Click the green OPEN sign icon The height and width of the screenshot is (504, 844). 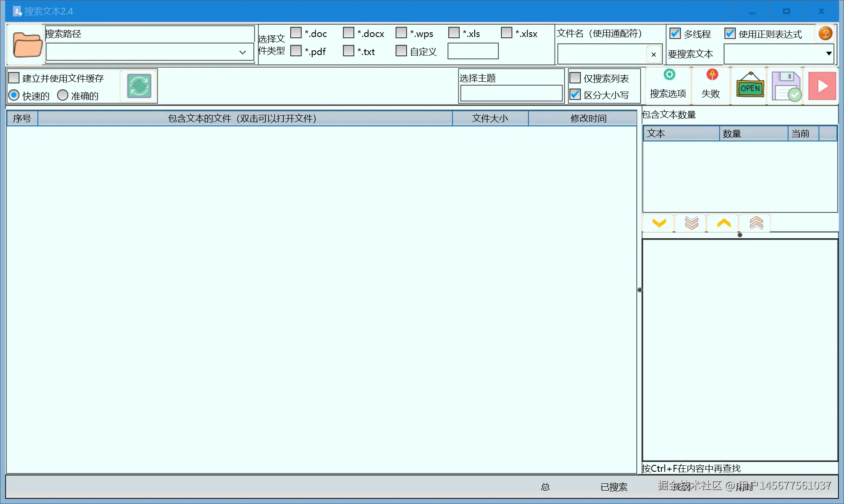pos(750,86)
